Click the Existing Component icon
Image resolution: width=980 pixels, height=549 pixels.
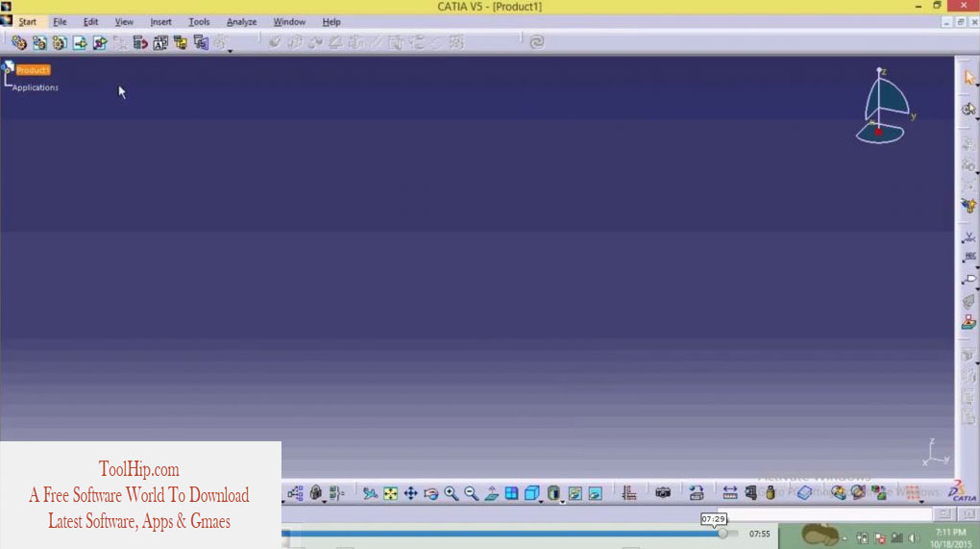(x=80, y=42)
